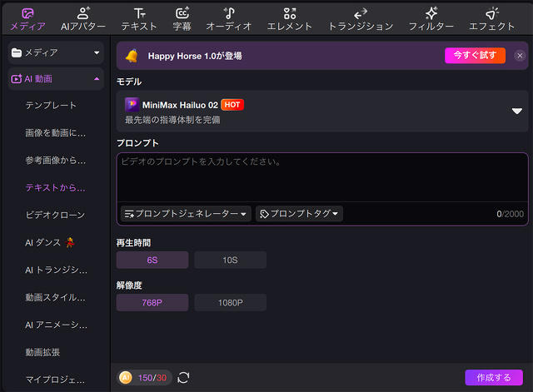Select 動画スタイル... sidebar item
This screenshot has width=533, height=392.
[56, 298]
